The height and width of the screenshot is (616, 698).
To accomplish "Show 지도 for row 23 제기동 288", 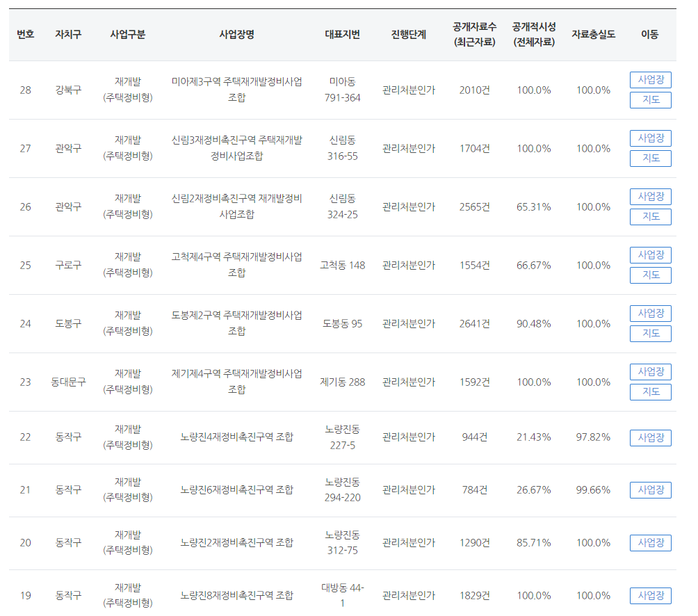I will [650, 391].
